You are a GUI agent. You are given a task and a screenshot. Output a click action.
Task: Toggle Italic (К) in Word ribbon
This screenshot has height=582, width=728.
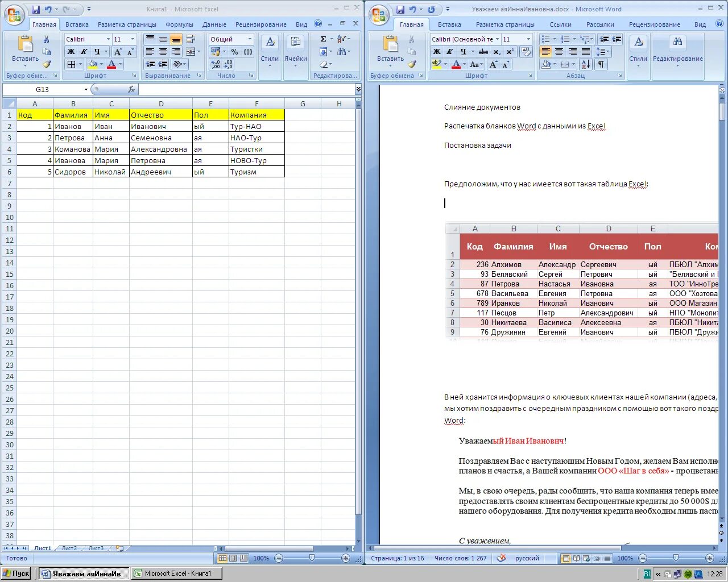click(x=450, y=52)
